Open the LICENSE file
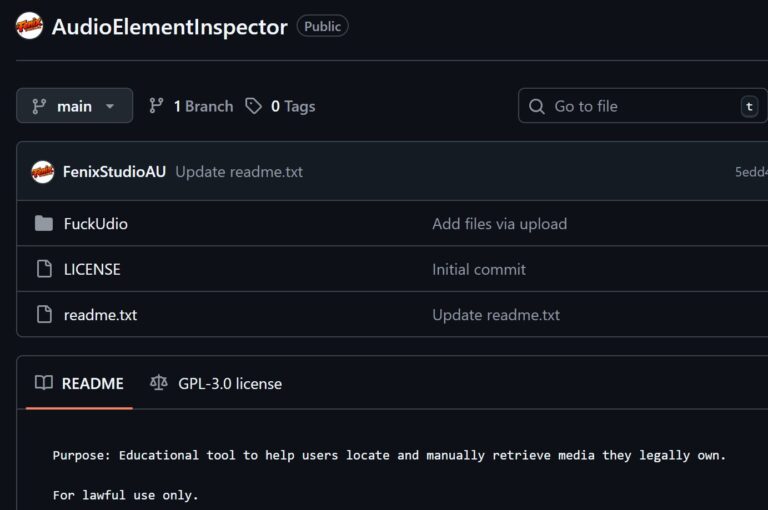This screenshot has height=510, width=768. tap(92, 269)
